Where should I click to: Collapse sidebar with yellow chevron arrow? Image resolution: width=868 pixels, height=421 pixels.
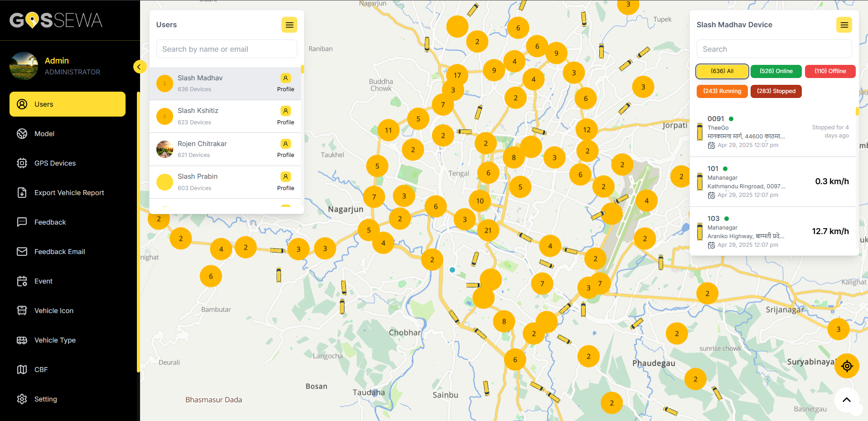pyautogui.click(x=140, y=67)
